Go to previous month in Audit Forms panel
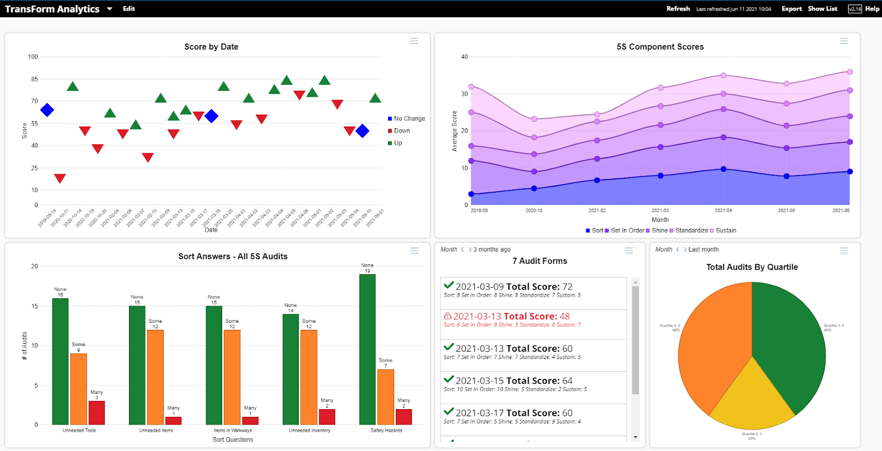 (x=462, y=250)
